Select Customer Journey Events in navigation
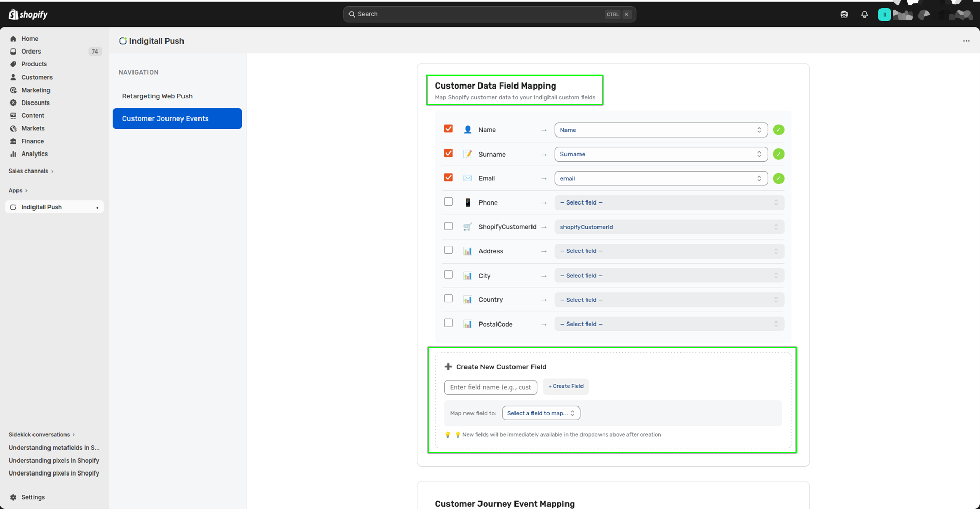The image size is (980, 509). [165, 118]
